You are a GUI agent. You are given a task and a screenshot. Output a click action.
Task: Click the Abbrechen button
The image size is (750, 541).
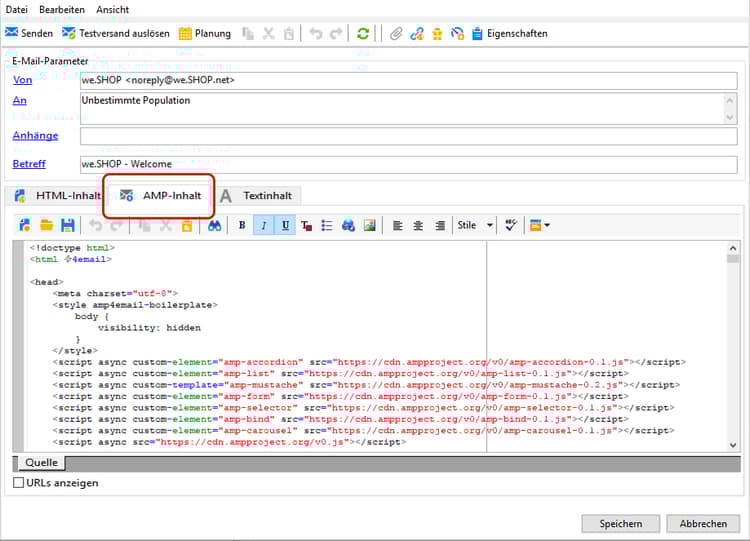pos(703,524)
